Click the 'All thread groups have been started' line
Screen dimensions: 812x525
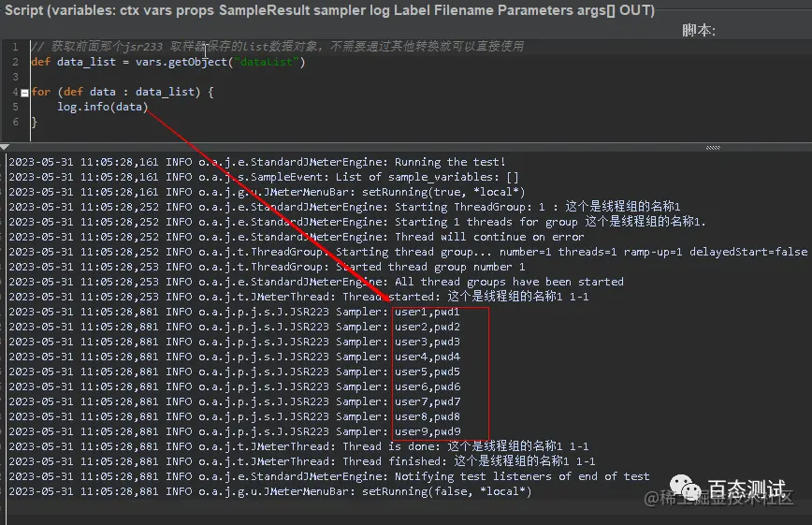click(x=316, y=282)
